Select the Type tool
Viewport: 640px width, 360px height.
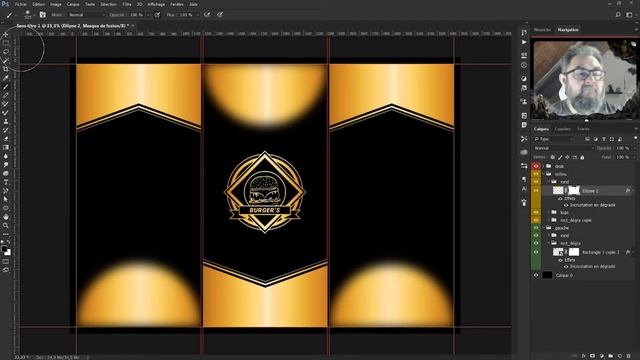6,182
